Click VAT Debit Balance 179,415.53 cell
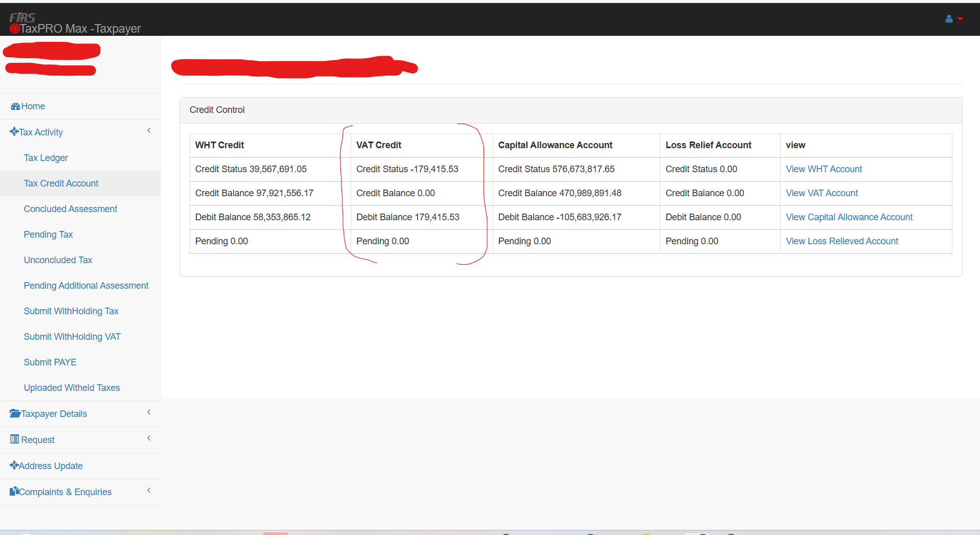 click(x=422, y=217)
